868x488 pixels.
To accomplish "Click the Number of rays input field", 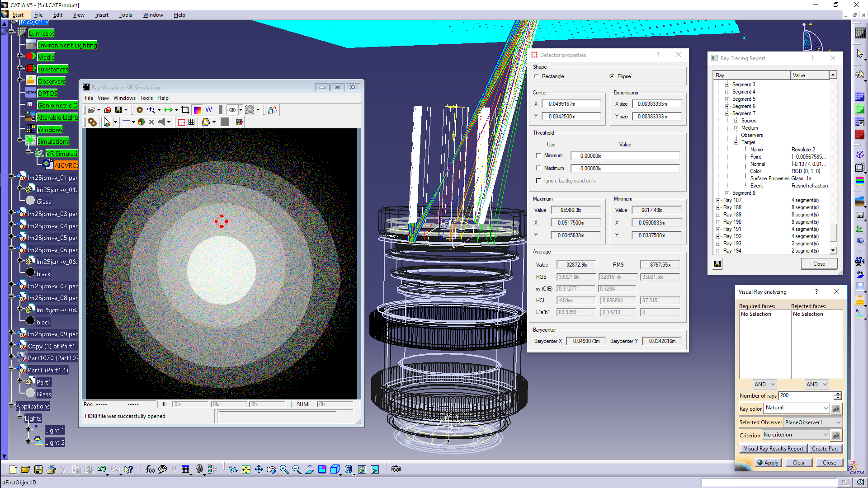I will click(806, 395).
